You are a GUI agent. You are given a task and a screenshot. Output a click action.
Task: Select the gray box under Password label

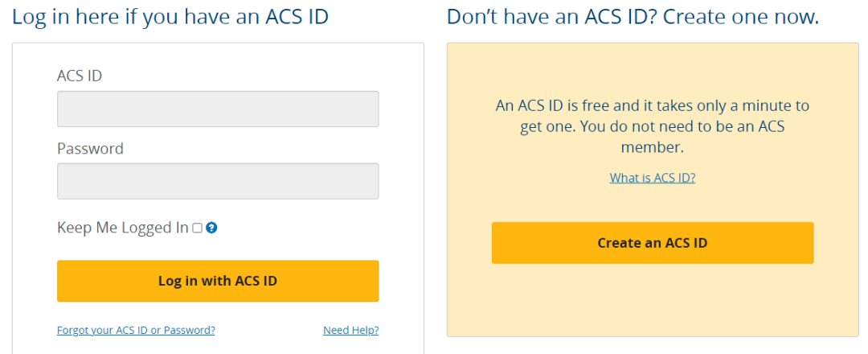click(218, 181)
